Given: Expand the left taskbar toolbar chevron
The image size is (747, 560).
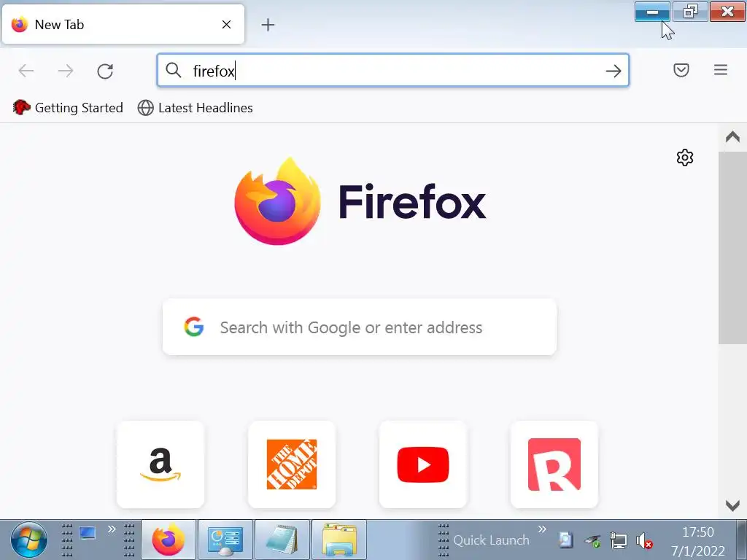Looking at the screenshot, I should [x=112, y=529].
